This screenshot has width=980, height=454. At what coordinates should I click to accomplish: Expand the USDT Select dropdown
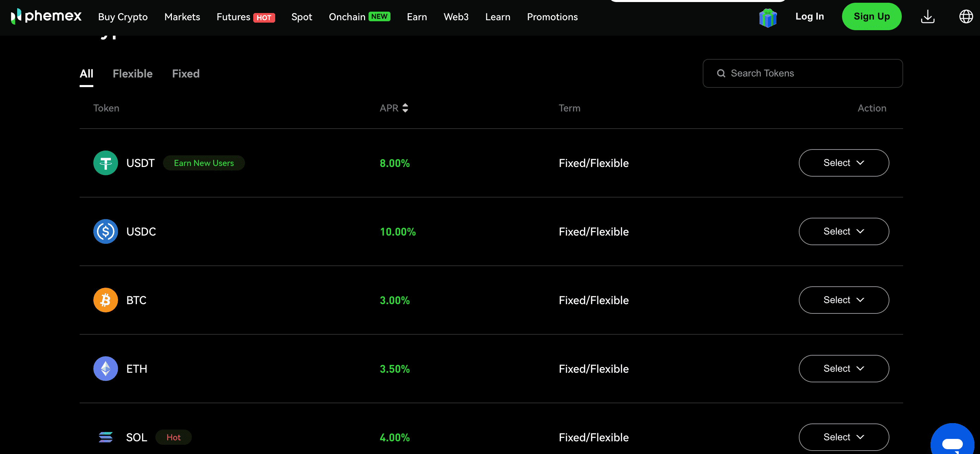(x=844, y=163)
